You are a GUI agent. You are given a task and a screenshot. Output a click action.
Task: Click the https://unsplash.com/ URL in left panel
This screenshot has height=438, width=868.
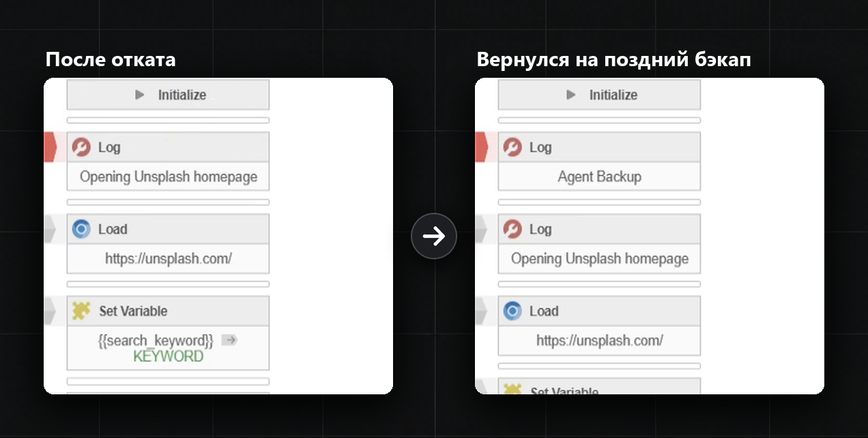[169, 259]
